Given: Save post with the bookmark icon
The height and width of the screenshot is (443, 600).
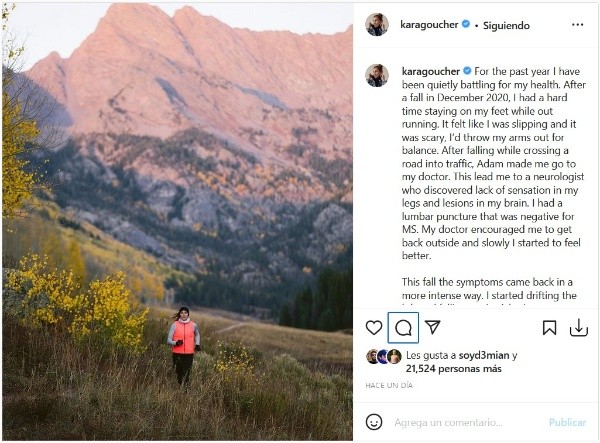Looking at the screenshot, I should coord(549,328).
